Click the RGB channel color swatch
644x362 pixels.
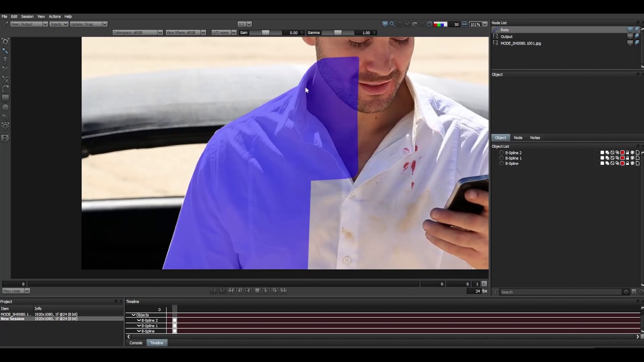[440, 24]
